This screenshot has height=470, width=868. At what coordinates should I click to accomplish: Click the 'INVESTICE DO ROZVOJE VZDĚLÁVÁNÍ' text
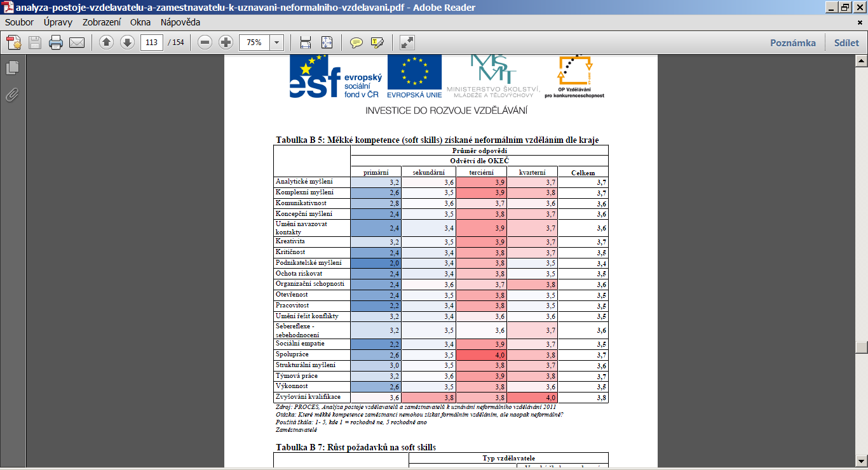446,111
